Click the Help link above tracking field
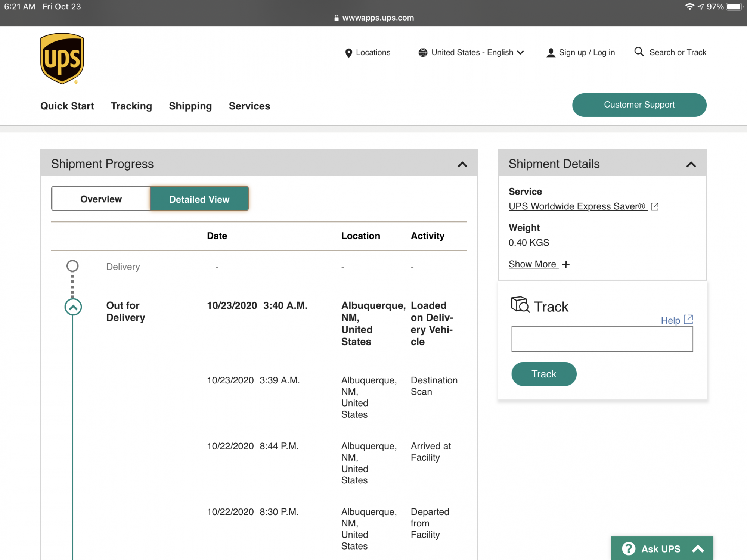 670,320
